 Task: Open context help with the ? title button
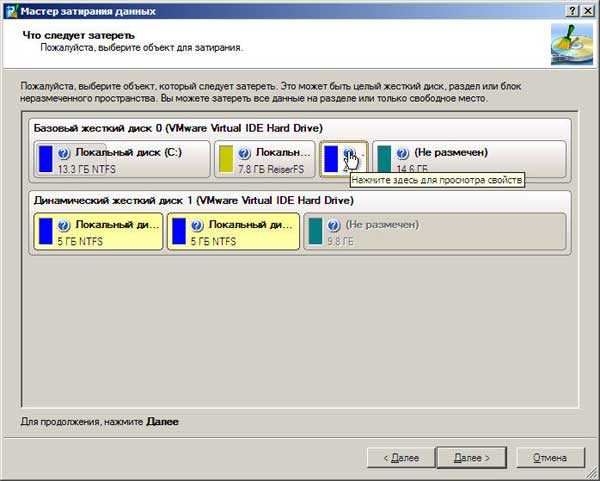coord(572,11)
